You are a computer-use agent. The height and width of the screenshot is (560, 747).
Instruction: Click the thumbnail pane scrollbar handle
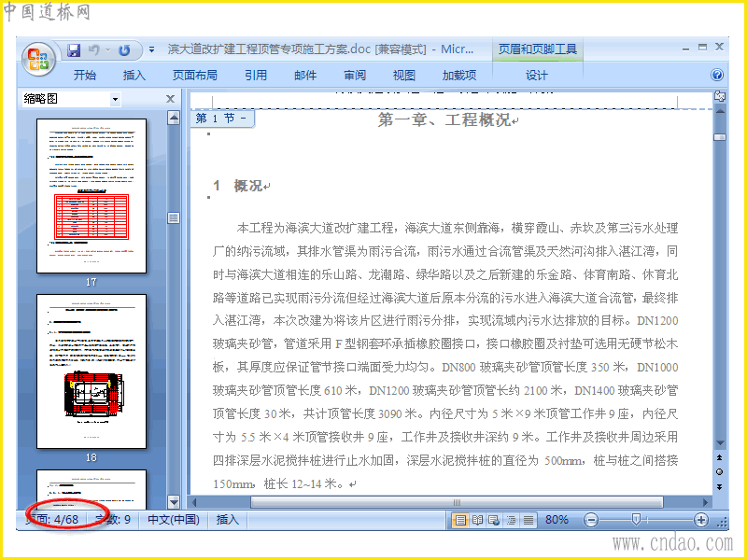coord(174,218)
